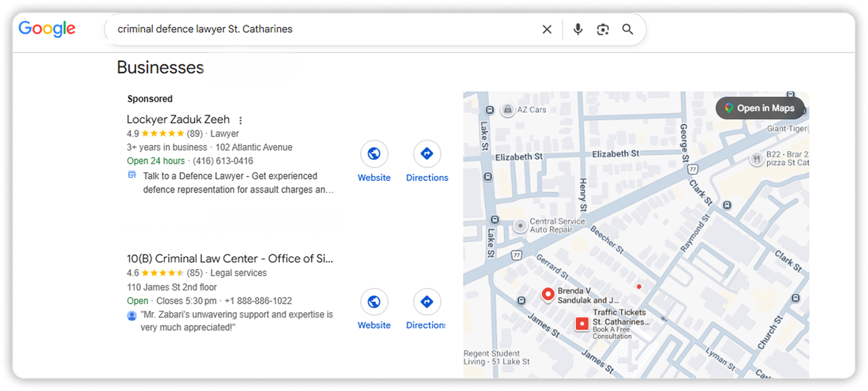The height and width of the screenshot is (391, 868).
Task: Click '110 James St 2nd floor' address
Action: pyautogui.click(x=171, y=287)
